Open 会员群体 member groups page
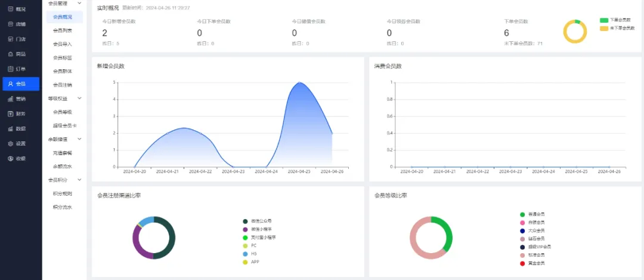The image size is (644, 280). (x=63, y=71)
